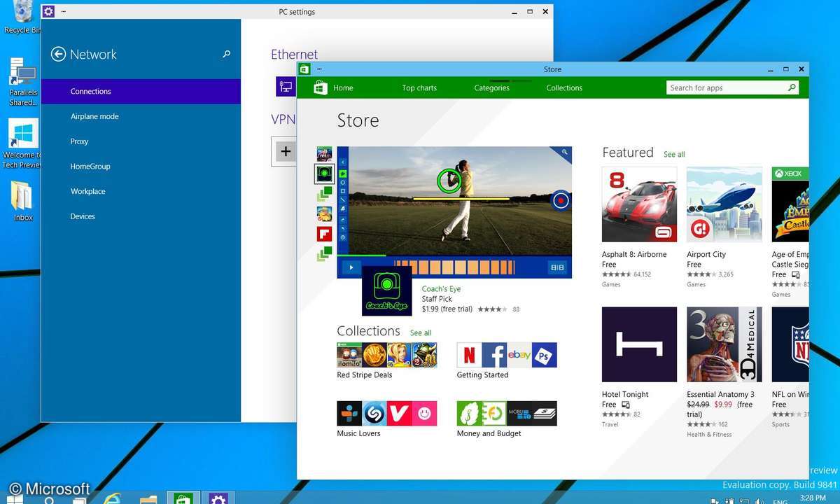Open Hotel Tonight app tile
Viewport: 840px width, 504px height.
(x=639, y=344)
